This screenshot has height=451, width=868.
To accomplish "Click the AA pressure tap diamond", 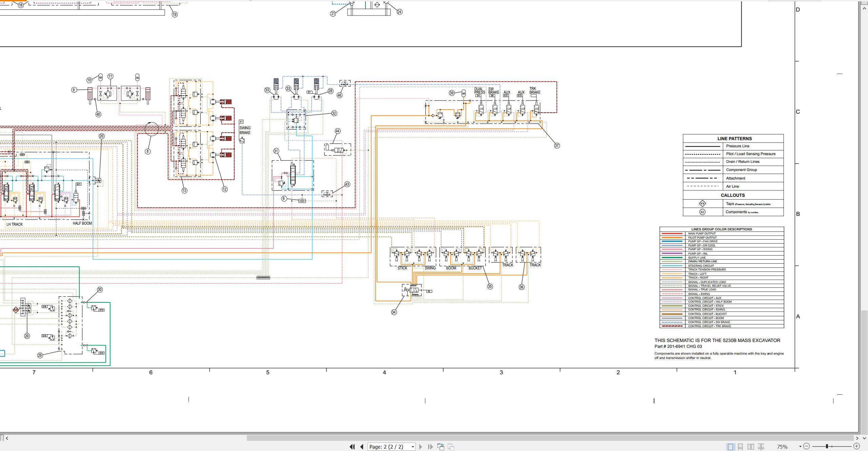I will pyautogui.click(x=16, y=309).
